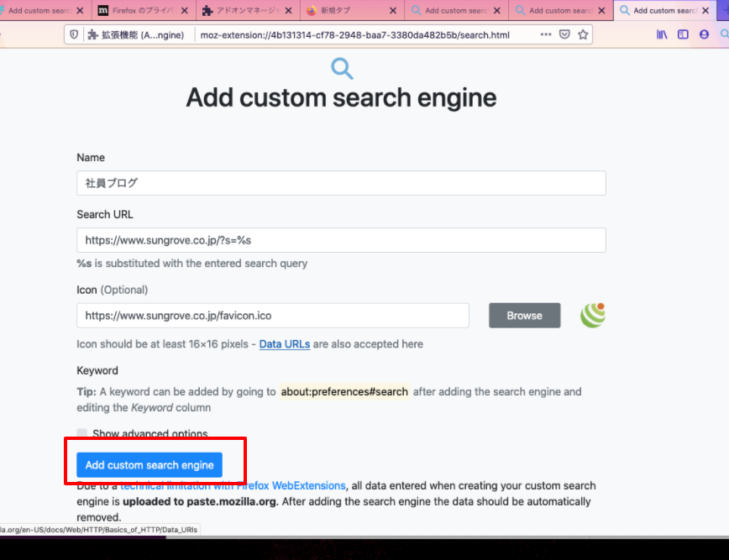This screenshot has width=729, height=560.
Task: Toggle the sidebar view icon
Action: [x=683, y=34]
